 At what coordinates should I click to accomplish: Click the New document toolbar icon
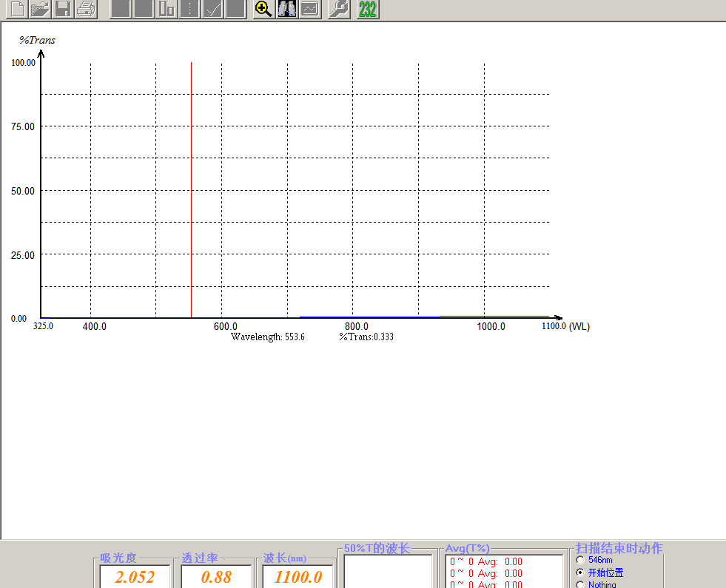pos(16,9)
